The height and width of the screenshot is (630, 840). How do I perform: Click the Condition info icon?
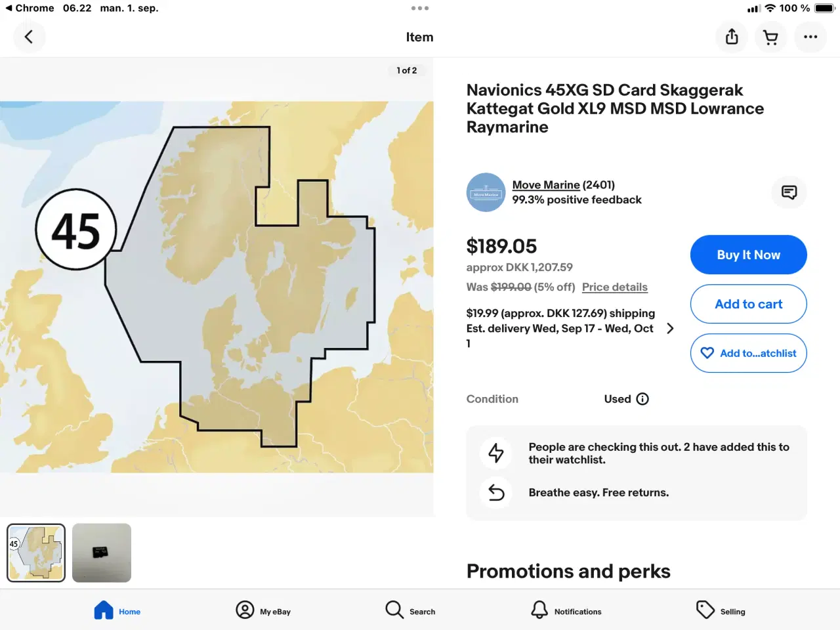(642, 399)
